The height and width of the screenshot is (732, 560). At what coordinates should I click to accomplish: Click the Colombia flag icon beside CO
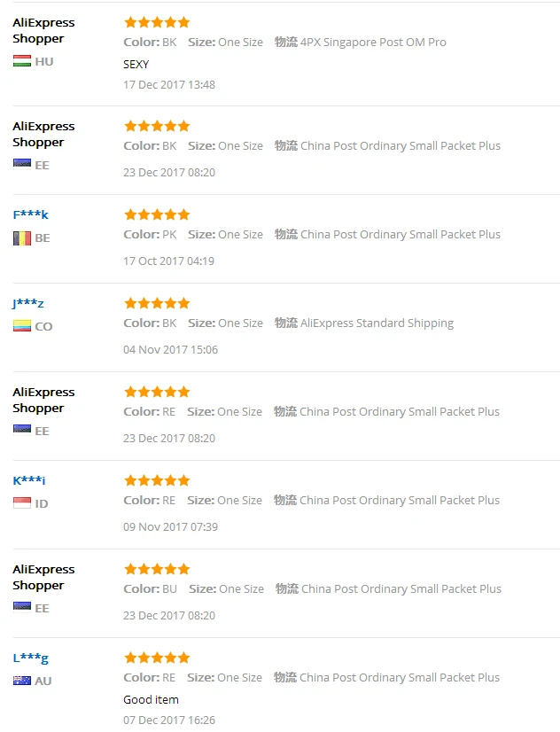coord(22,326)
